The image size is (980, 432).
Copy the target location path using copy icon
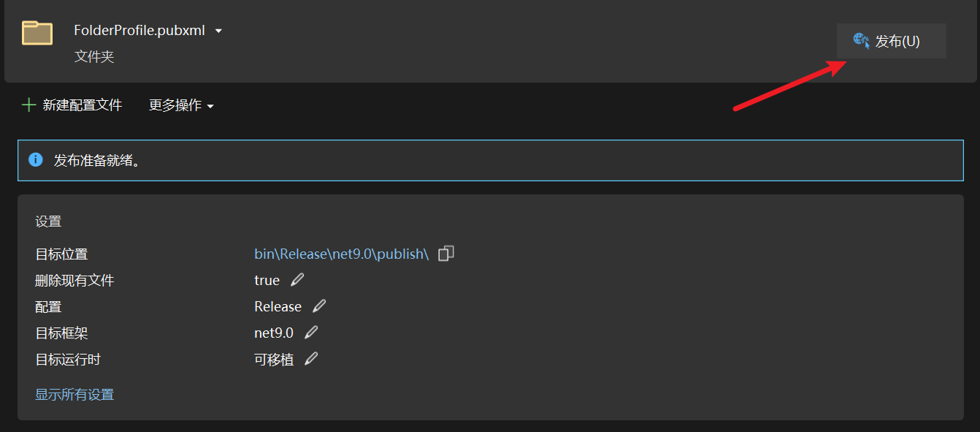pyautogui.click(x=445, y=254)
